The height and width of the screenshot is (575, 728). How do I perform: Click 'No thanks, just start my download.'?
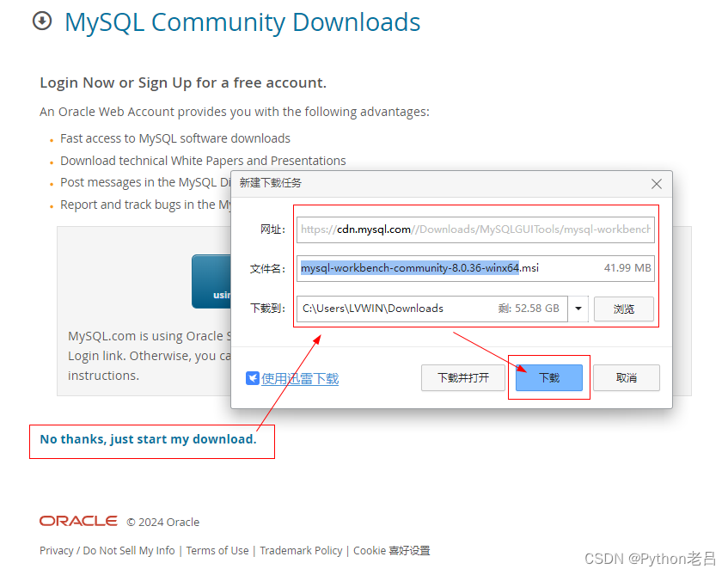(148, 439)
